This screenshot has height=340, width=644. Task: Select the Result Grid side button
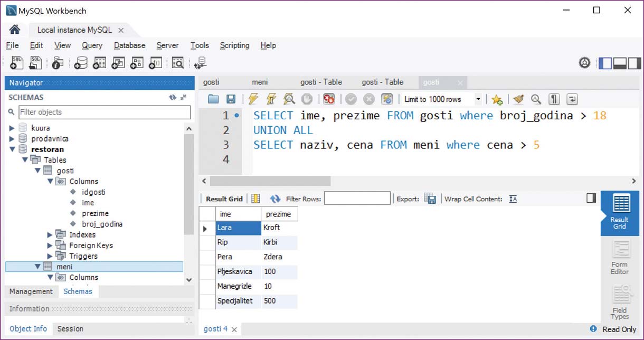620,212
